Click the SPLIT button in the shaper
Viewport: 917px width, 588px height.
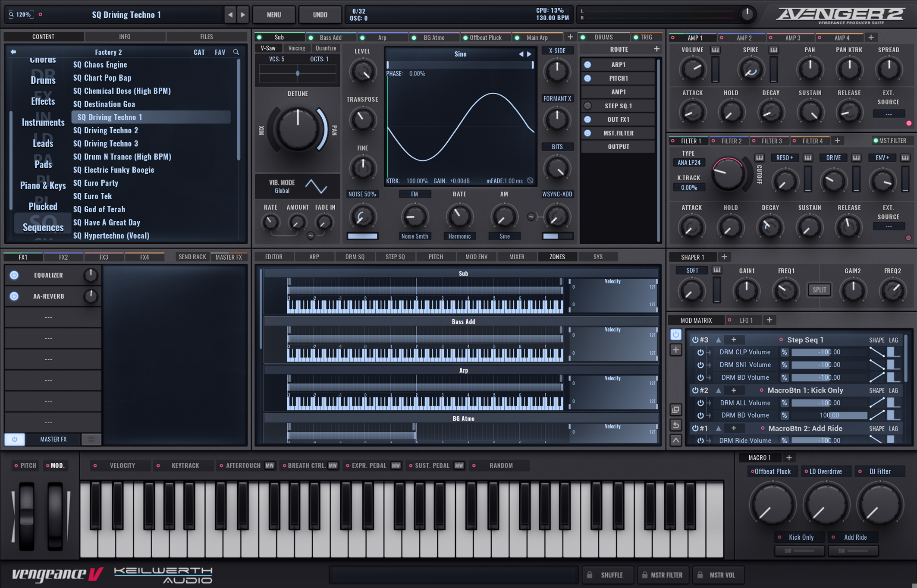coord(819,290)
